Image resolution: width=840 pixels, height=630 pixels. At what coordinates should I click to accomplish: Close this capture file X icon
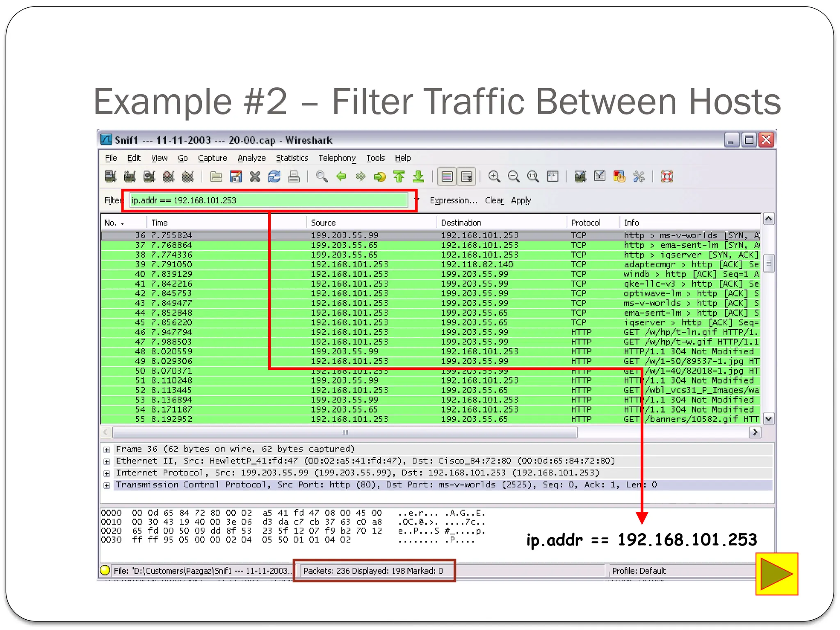(x=255, y=177)
